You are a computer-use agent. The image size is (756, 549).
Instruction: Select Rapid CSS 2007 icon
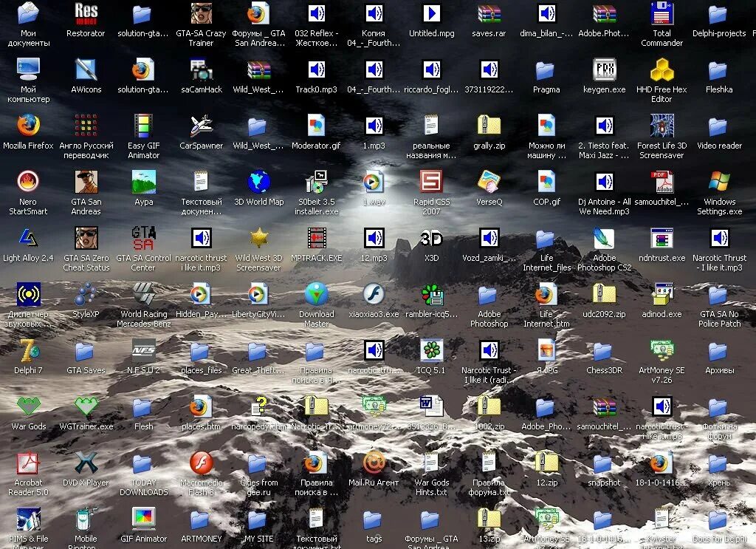[431, 182]
